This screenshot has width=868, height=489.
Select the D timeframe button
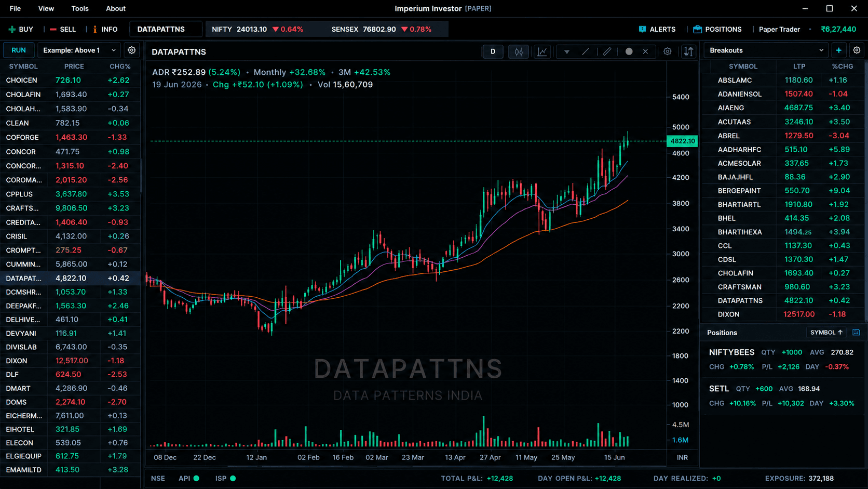point(493,51)
